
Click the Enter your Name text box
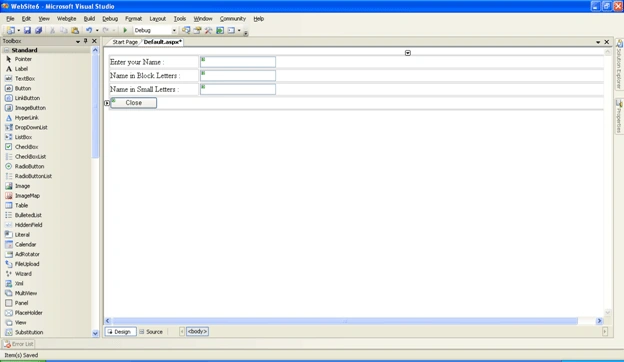[238, 62]
